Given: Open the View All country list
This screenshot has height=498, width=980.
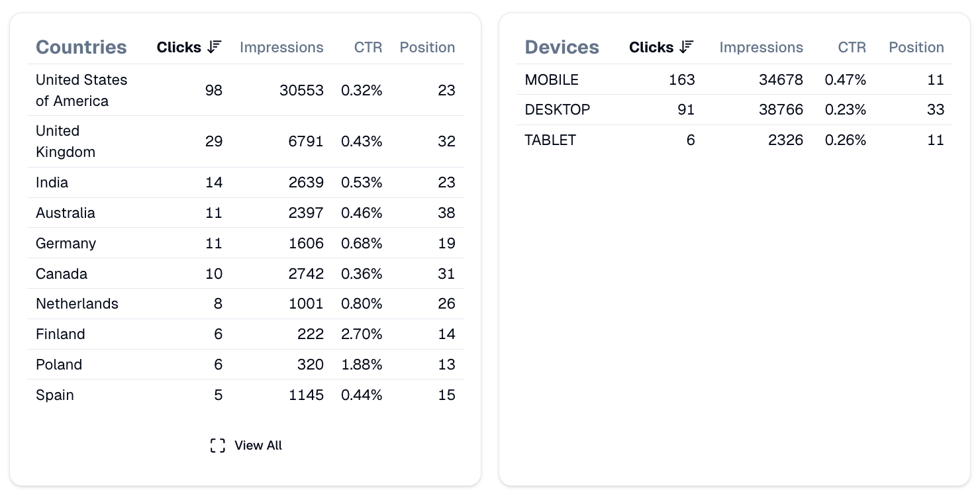Looking at the screenshot, I should [258, 445].
